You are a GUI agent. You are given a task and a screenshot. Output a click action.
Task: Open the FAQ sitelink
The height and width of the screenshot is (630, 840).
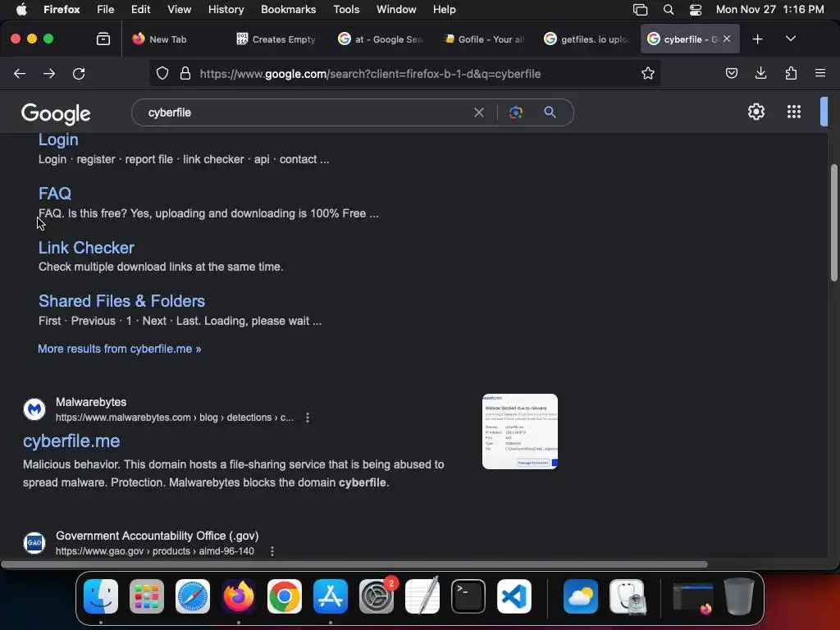55,194
